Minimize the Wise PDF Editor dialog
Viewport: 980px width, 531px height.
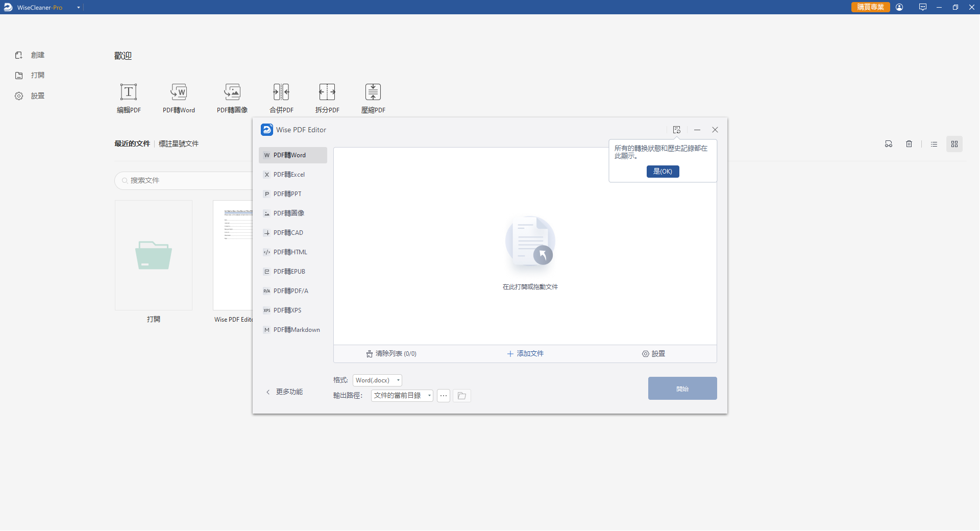[697, 130]
